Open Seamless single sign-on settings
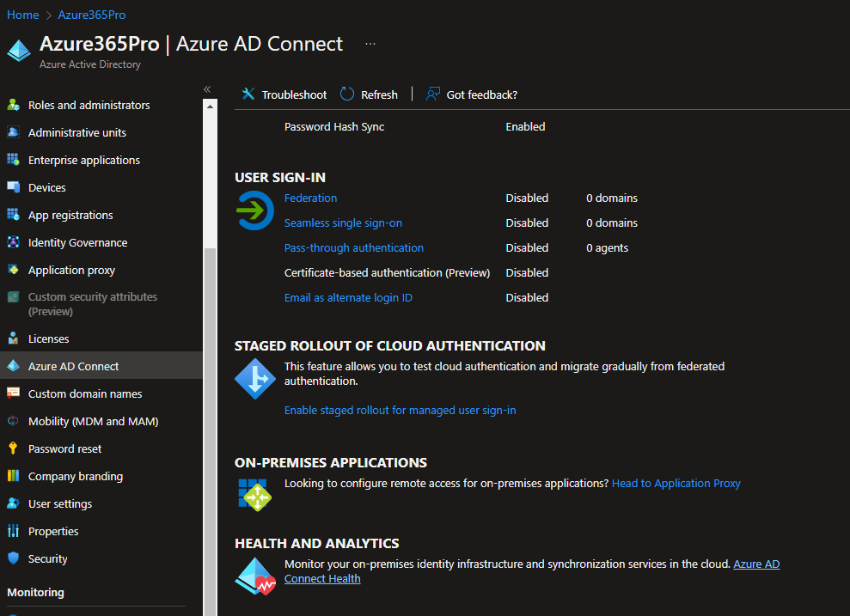The image size is (850, 616). tap(343, 223)
